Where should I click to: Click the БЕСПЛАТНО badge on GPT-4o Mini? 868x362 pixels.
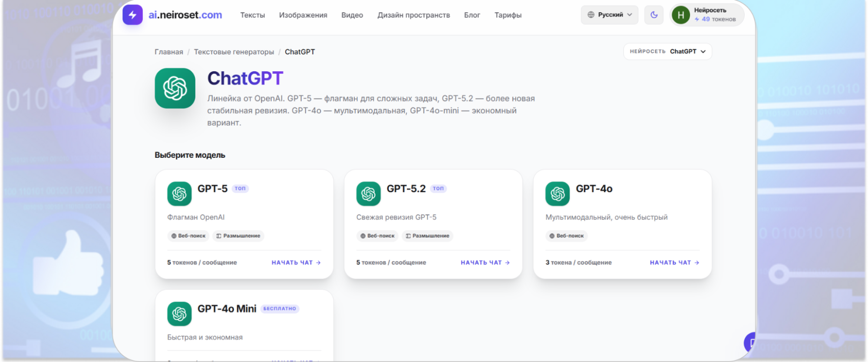280,309
